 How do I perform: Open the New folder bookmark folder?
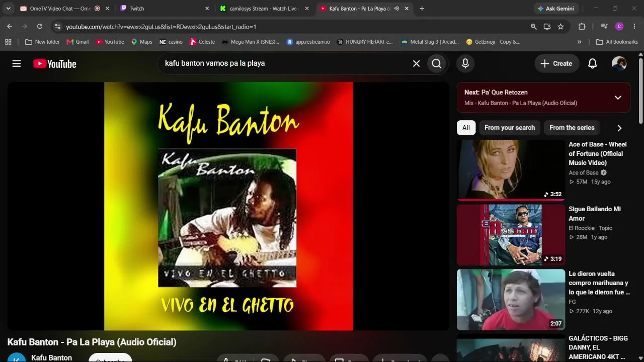[42, 42]
